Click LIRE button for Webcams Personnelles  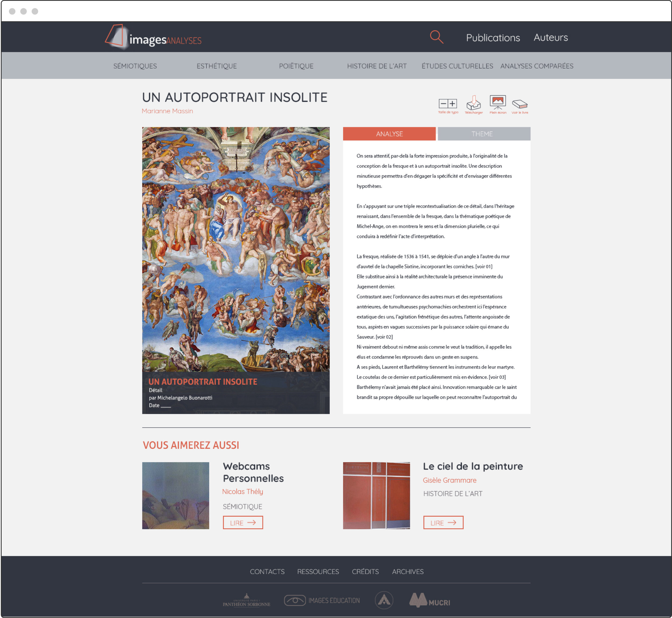243,522
